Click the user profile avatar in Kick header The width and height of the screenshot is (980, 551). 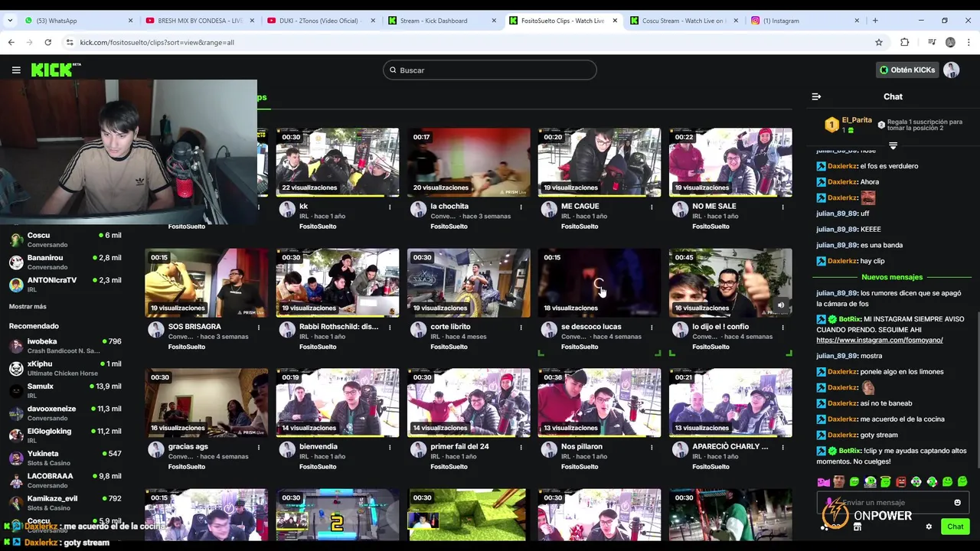(x=951, y=70)
